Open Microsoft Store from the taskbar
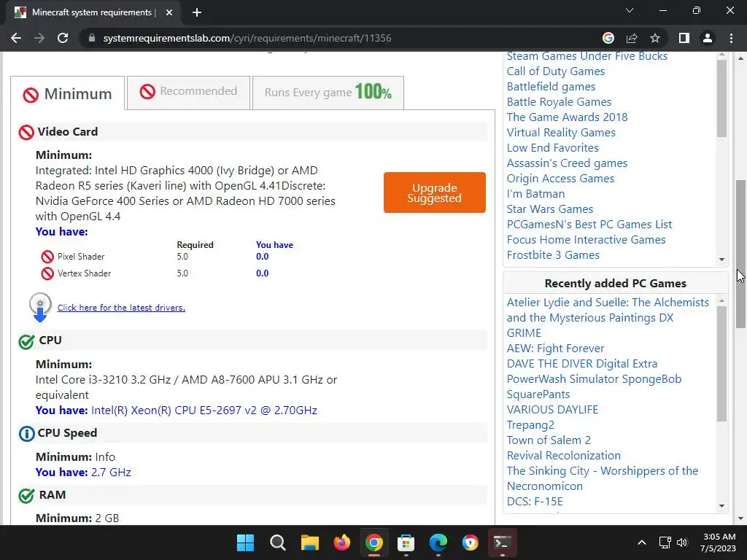The image size is (747, 560). 406,542
